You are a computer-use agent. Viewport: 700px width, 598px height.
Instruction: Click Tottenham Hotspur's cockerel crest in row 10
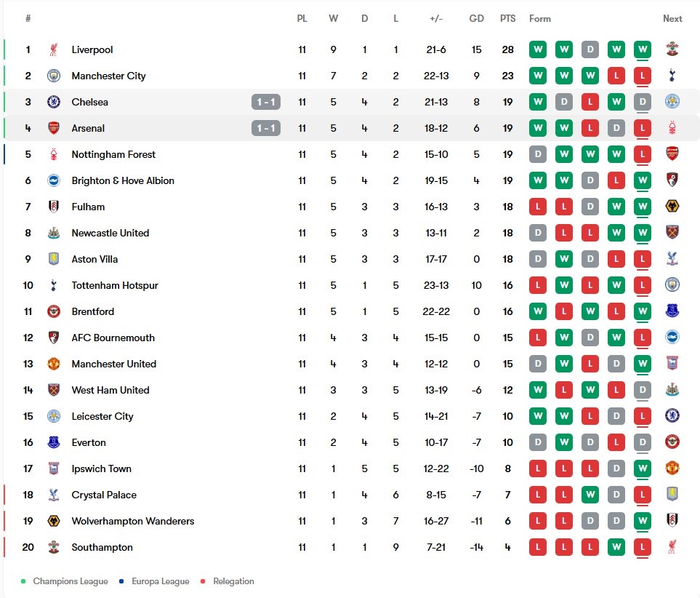click(54, 285)
